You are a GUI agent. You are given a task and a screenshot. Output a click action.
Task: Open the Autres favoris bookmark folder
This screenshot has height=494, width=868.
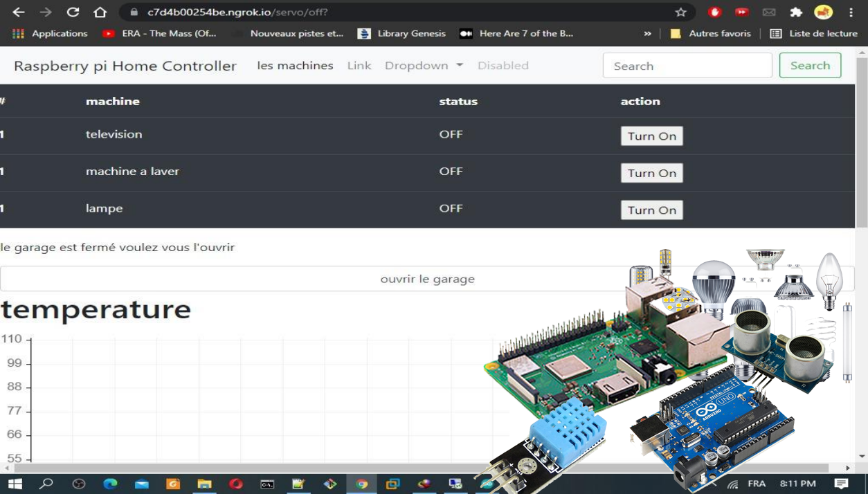711,33
